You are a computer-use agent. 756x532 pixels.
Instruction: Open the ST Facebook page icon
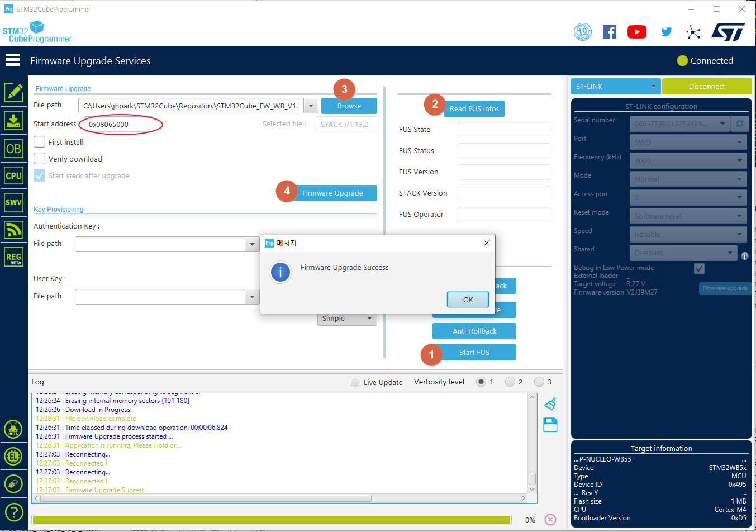coord(610,32)
